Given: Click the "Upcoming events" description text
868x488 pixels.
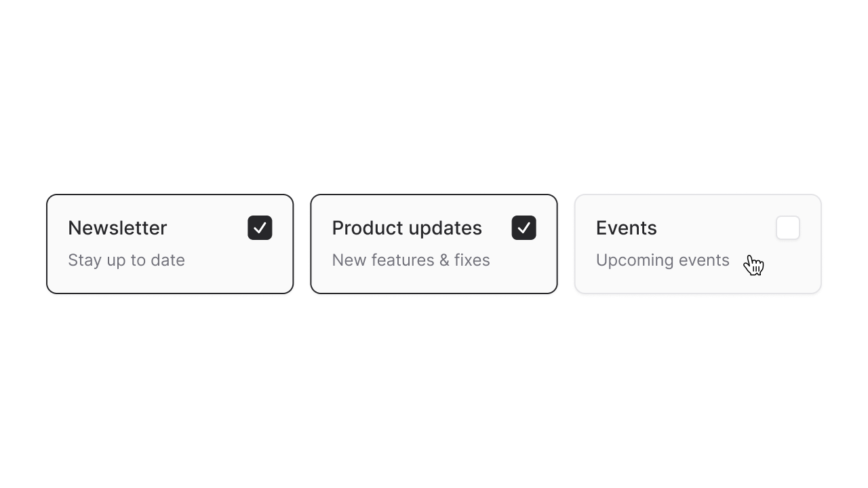Looking at the screenshot, I should pyautogui.click(x=663, y=260).
